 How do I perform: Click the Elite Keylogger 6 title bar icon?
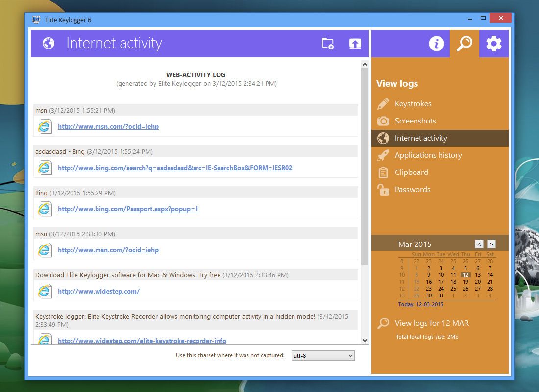click(36, 20)
